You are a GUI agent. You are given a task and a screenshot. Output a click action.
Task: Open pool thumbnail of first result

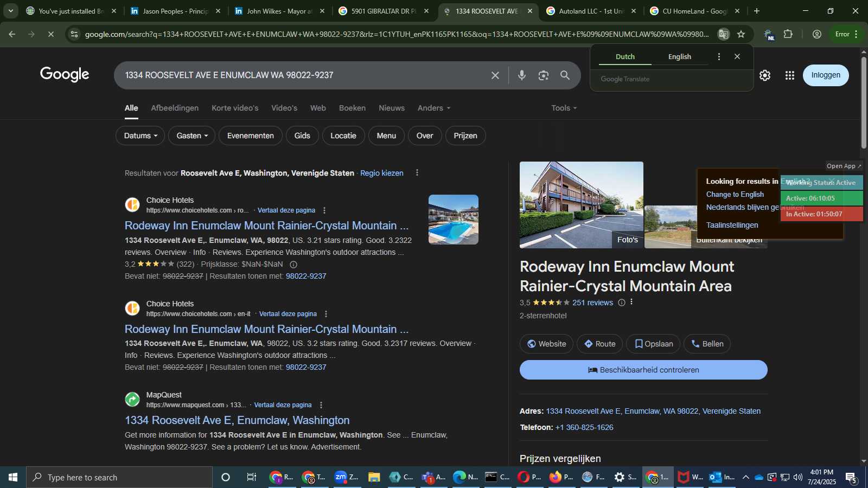[x=454, y=220]
